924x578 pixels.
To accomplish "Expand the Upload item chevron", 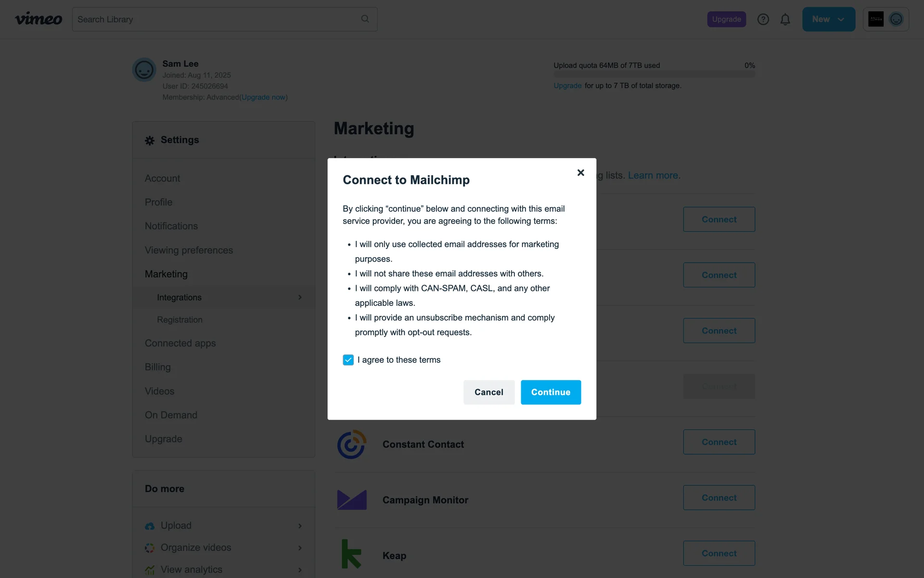I will pyautogui.click(x=300, y=525).
